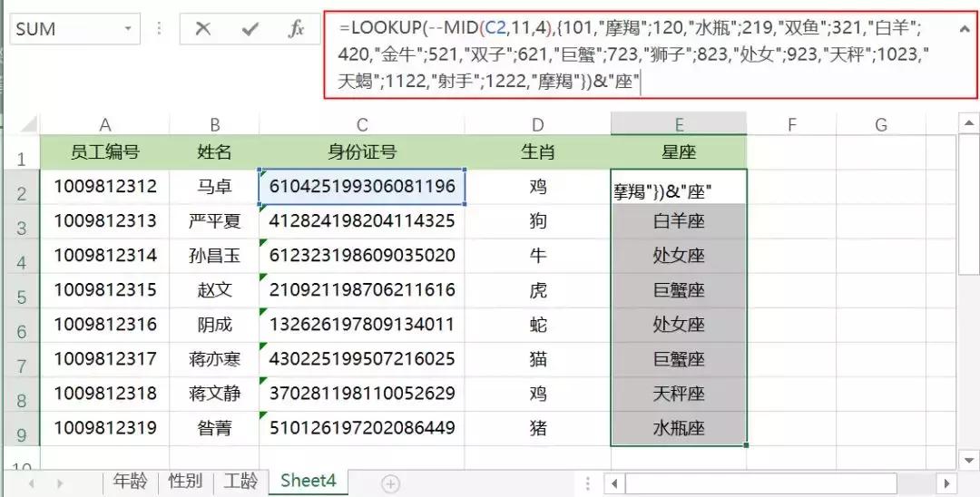Select cell with ID 210921198706211616
This screenshot has width=980, height=497.
point(362,290)
